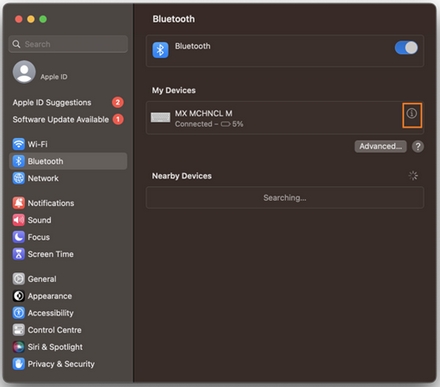
Task: Select Screen Time hourglass icon
Action: click(x=19, y=254)
